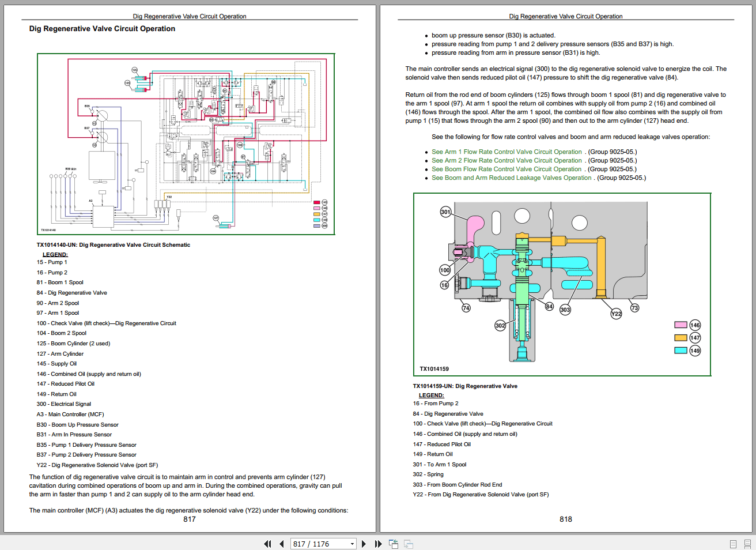Screen dimensions: 756x550
Task: Go to the previous page
Action: tap(281, 544)
